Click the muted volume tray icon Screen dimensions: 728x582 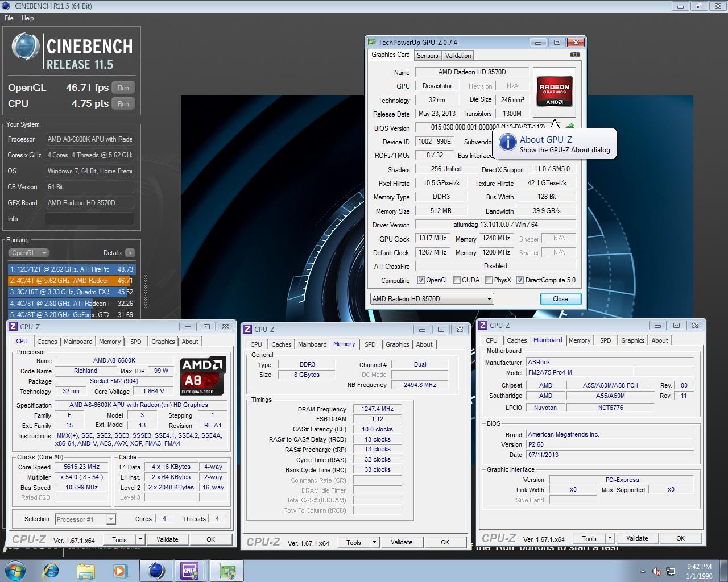(657, 571)
